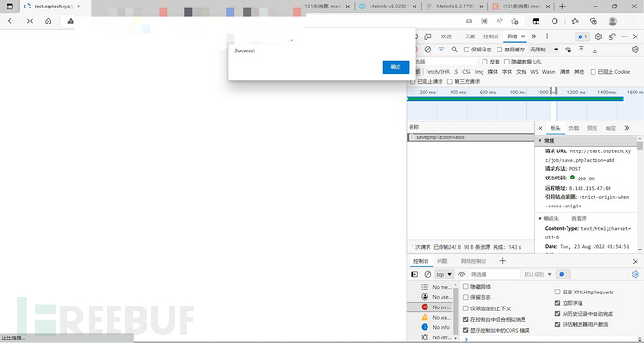Click the export HAR download arrow
Screen dimensions: 644x343
pyautogui.click(x=595, y=50)
